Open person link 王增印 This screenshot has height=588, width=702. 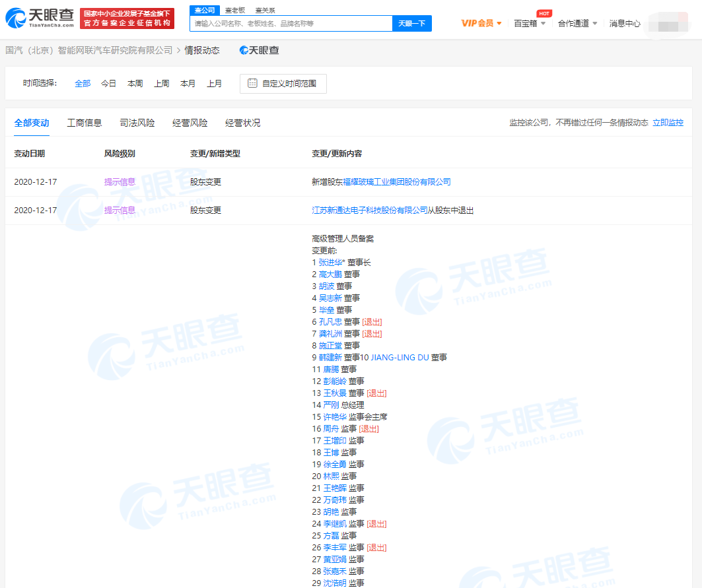(335, 440)
